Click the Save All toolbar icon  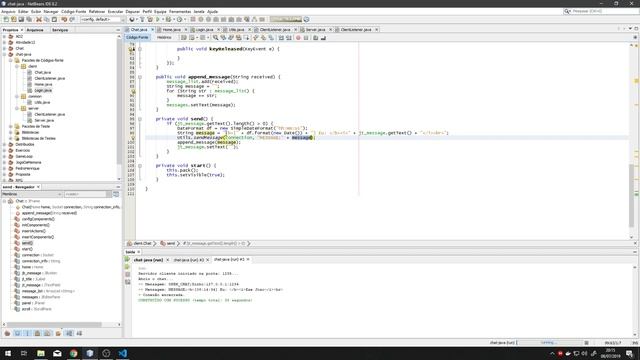coord(29,19)
